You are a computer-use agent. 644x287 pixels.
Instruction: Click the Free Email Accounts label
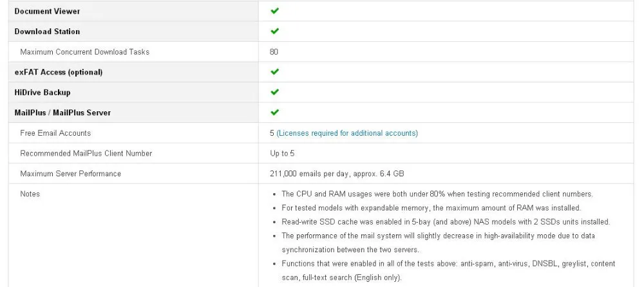55,133
